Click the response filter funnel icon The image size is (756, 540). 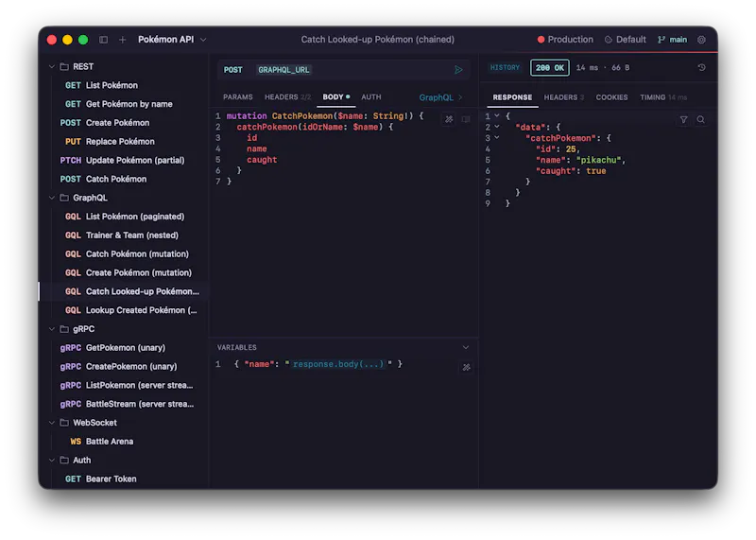click(683, 119)
